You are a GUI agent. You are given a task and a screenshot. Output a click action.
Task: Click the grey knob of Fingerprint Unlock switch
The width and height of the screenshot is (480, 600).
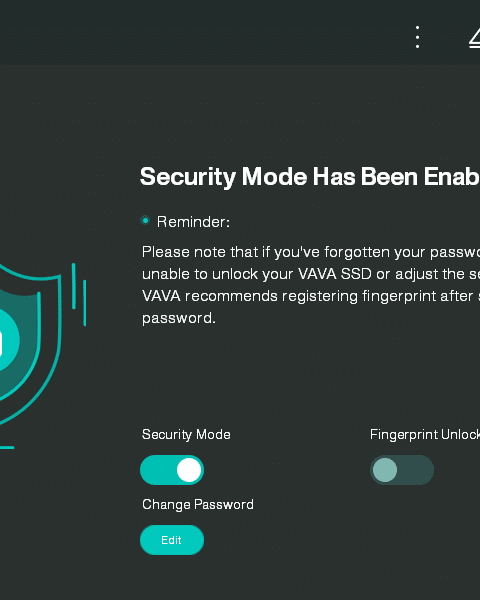click(385, 470)
